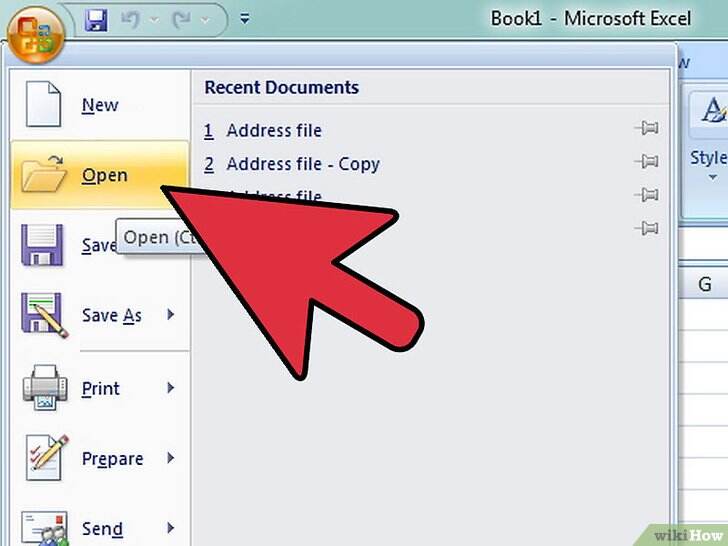Pin the third recent document entry

tap(647, 195)
